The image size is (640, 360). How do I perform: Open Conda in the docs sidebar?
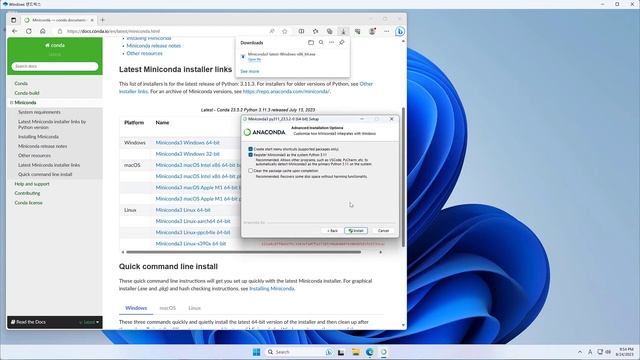21,83
